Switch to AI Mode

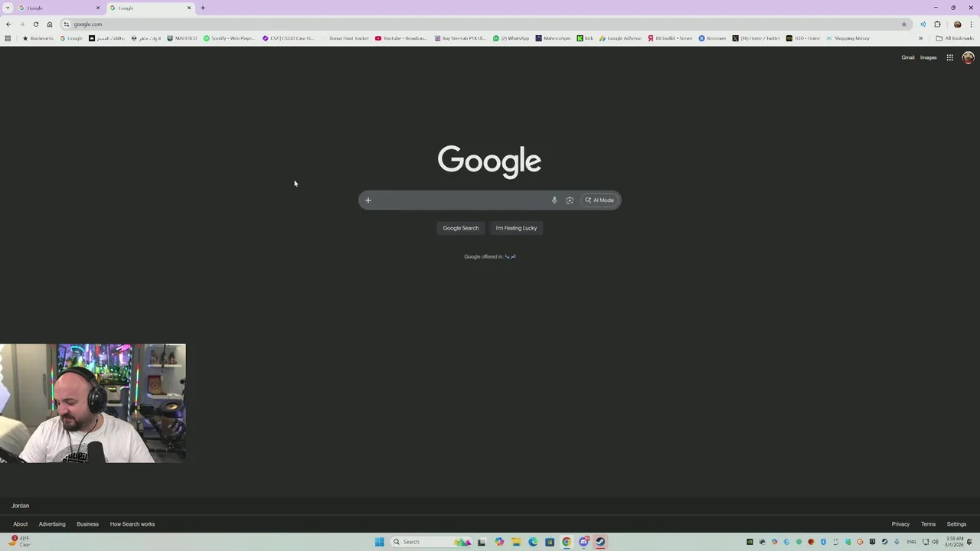(x=599, y=201)
